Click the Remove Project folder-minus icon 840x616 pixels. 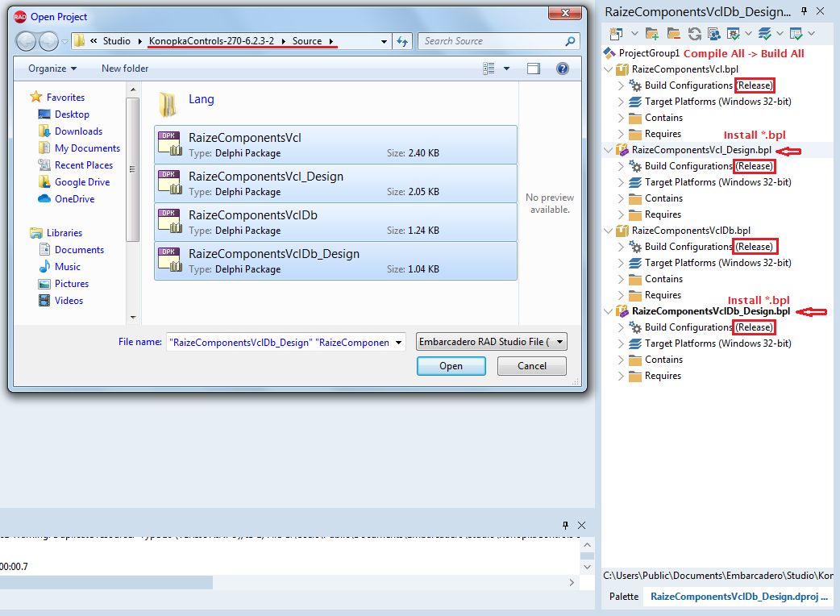click(673, 34)
